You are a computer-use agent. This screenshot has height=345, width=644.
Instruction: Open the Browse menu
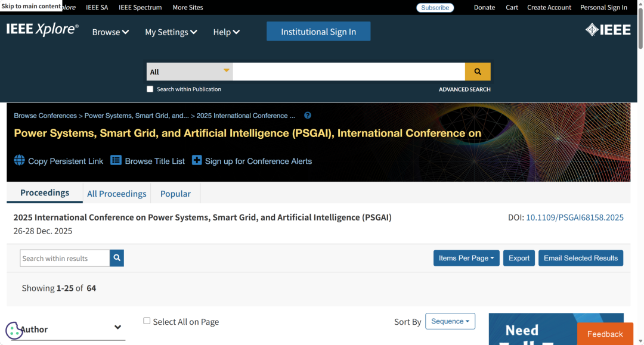tap(110, 32)
